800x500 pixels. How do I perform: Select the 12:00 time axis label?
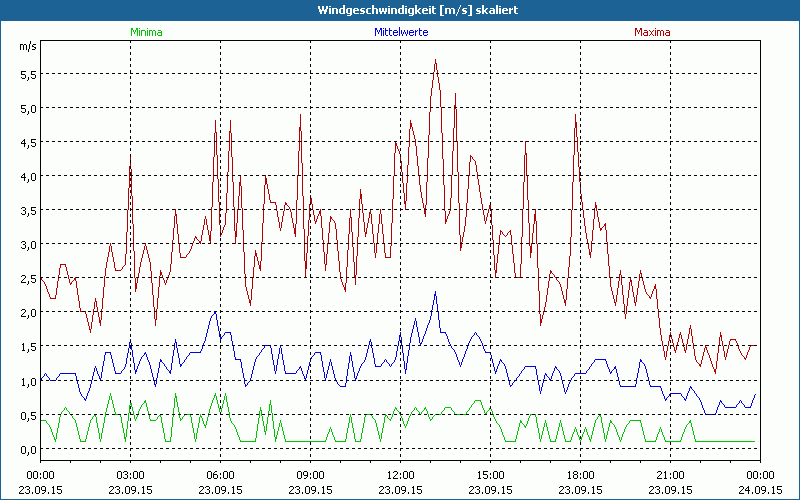point(400,475)
